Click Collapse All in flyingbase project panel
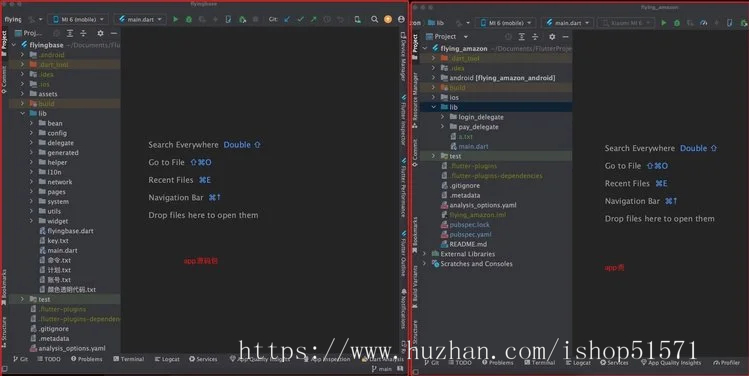 (x=83, y=33)
